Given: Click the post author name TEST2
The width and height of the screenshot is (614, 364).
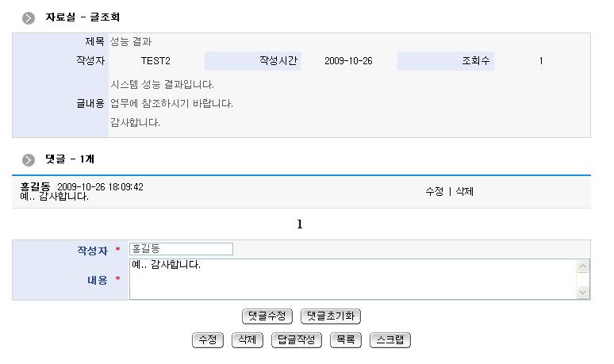Looking at the screenshot, I should point(155,61).
